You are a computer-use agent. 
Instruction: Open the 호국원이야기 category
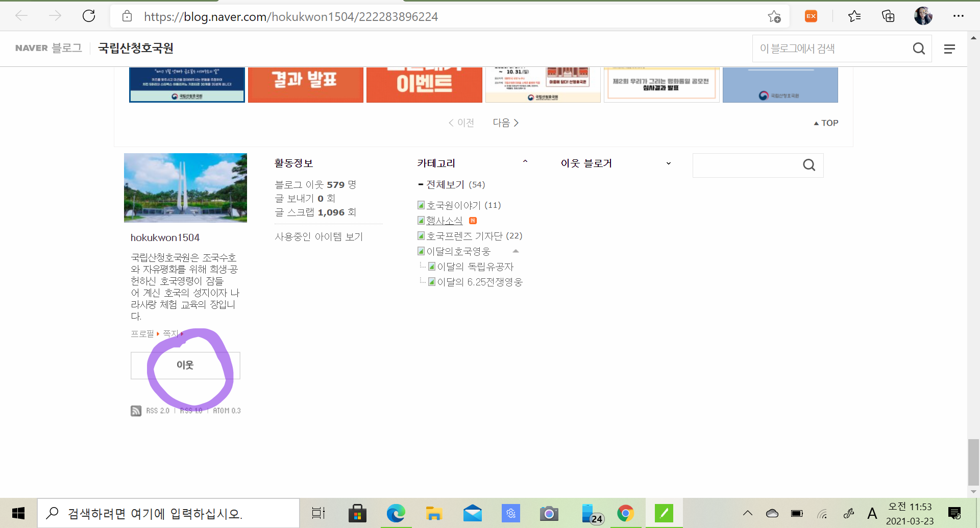coord(453,205)
